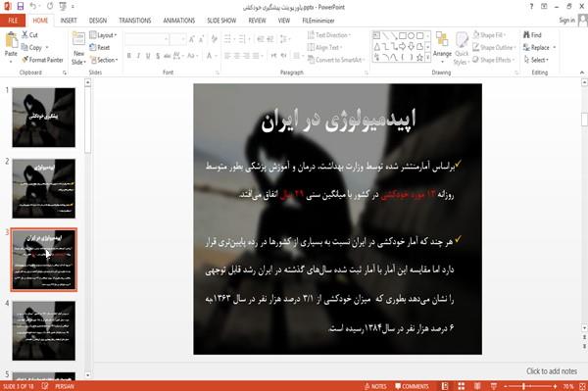Open the Select dropdown in Editing
This screenshot has width=588, height=391.
click(x=536, y=60)
